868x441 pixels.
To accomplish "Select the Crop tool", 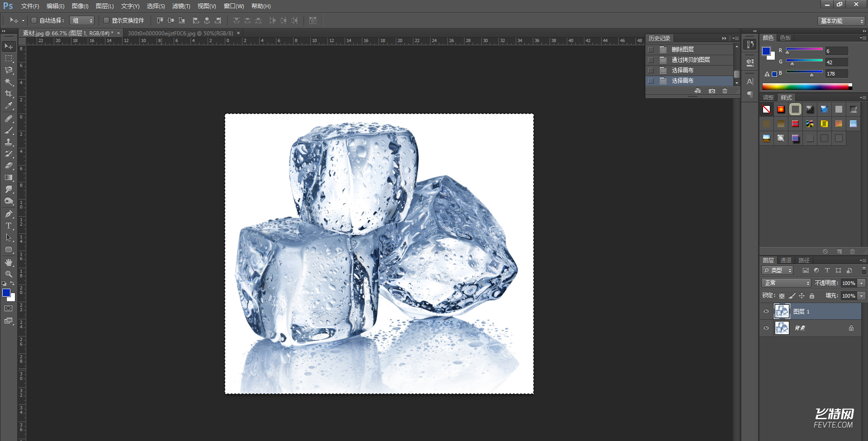I will point(9,94).
